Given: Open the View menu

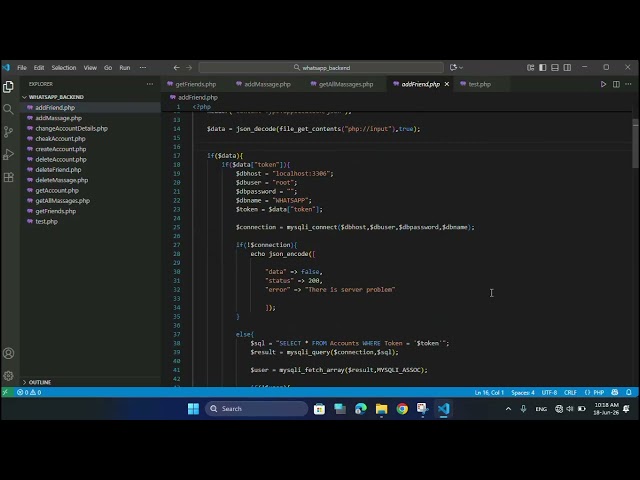Looking at the screenshot, I should click(90, 68).
